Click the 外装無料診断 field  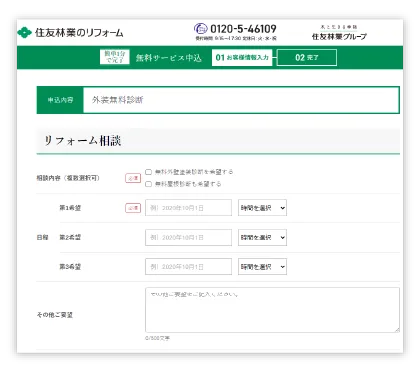(x=241, y=100)
